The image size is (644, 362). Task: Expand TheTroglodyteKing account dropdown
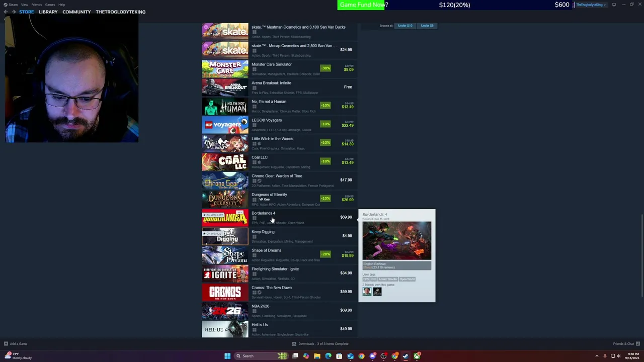coord(591,5)
